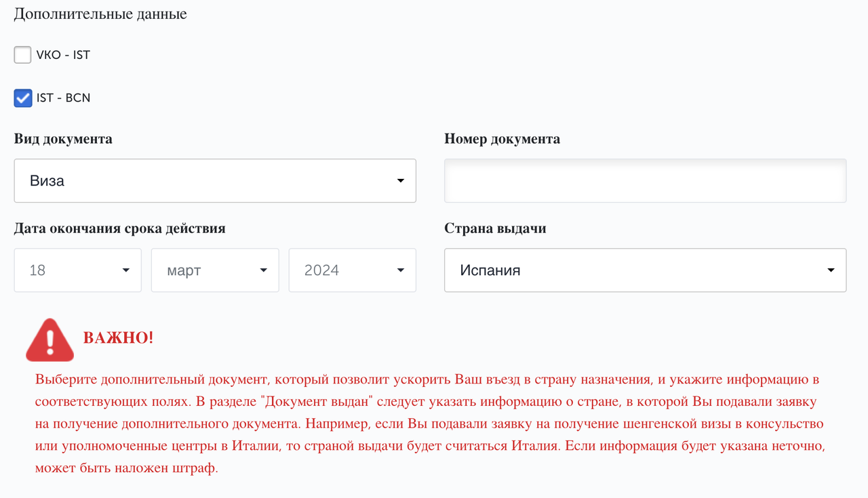Click the Номер документа label
The height and width of the screenshot is (498, 868).
tap(502, 139)
